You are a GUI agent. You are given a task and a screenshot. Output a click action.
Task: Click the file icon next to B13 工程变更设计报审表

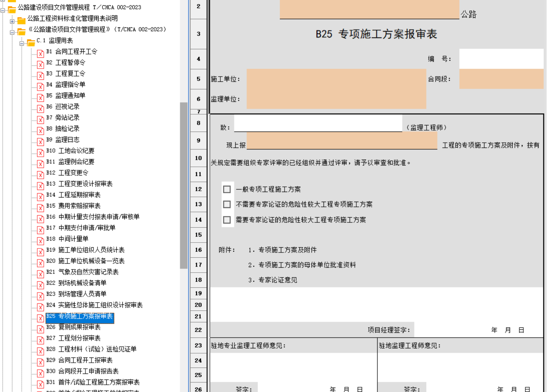click(41, 186)
